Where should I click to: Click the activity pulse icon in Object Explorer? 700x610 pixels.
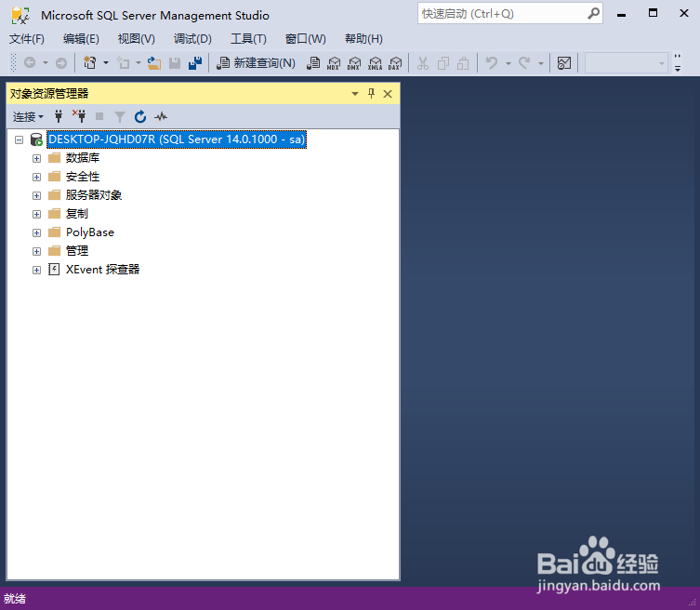click(x=161, y=117)
